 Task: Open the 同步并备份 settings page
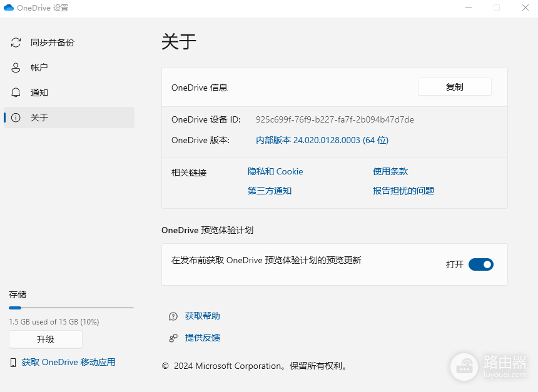pyautogui.click(x=69, y=43)
